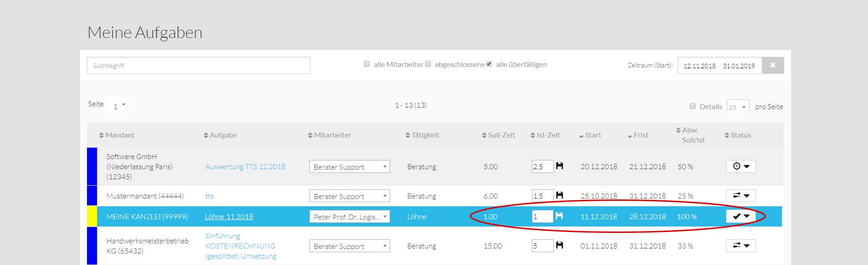Open the tts task link

(209, 196)
